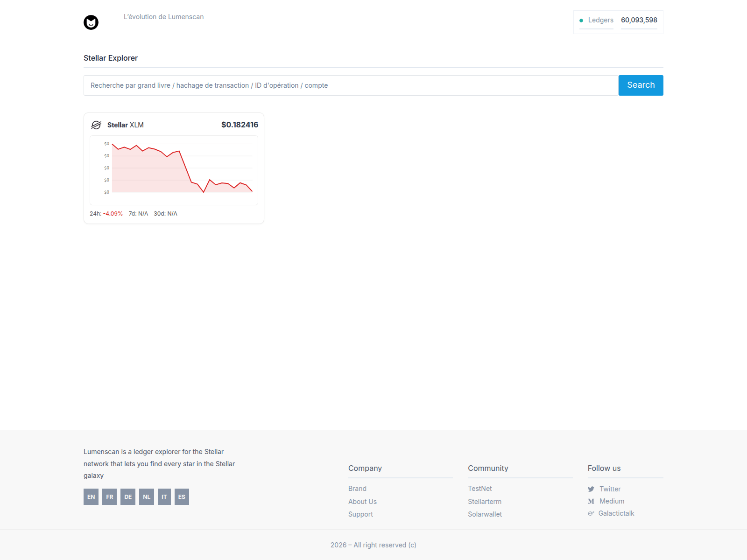Image resolution: width=747 pixels, height=560 pixels.
Task: Open the TestNet community link
Action: pyautogui.click(x=480, y=489)
